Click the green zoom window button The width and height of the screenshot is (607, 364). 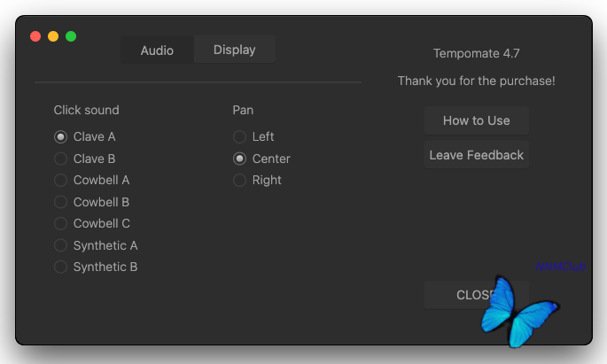tap(71, 36)
